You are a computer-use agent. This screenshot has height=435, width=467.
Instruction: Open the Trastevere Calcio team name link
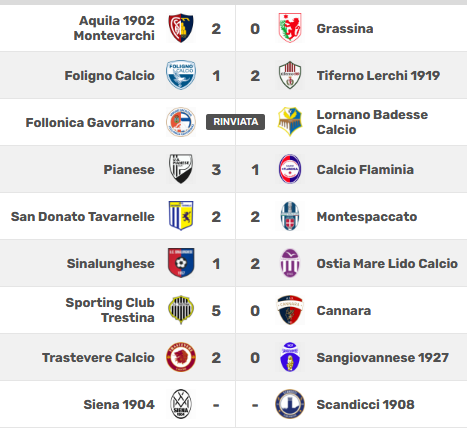98,357
